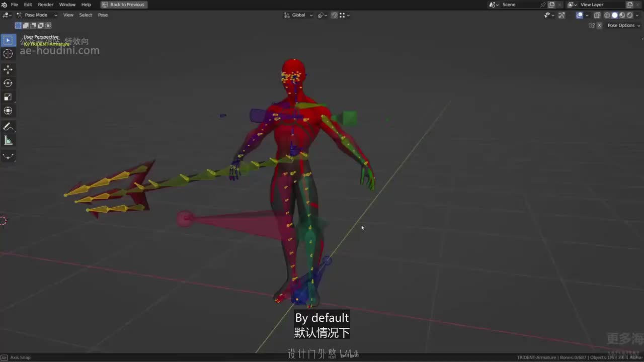Click the Back to Previous button
The width and height of the screenshot is (644, 362).
click(x=123, y=5)
